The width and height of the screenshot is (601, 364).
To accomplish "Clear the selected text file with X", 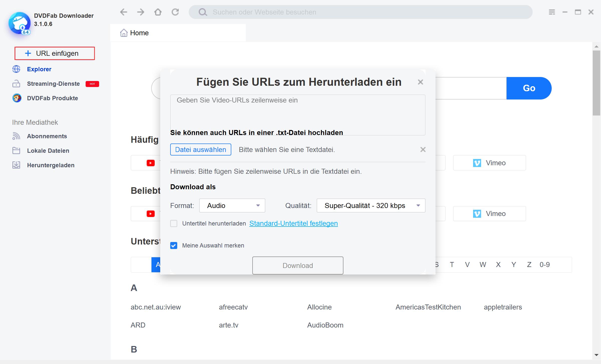I will click(423, 149).
